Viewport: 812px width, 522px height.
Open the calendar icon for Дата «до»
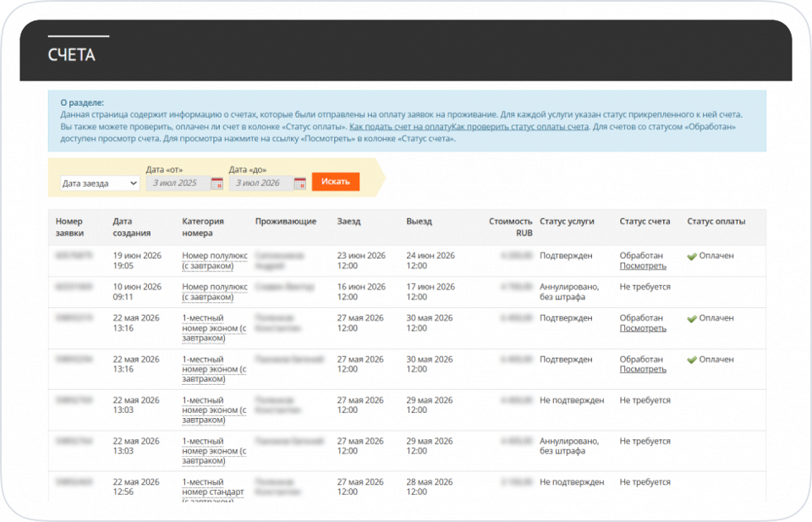point(299,184)
